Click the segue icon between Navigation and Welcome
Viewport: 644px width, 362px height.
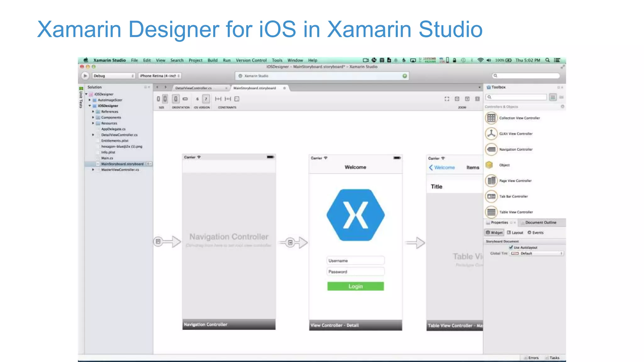(290, 242)
